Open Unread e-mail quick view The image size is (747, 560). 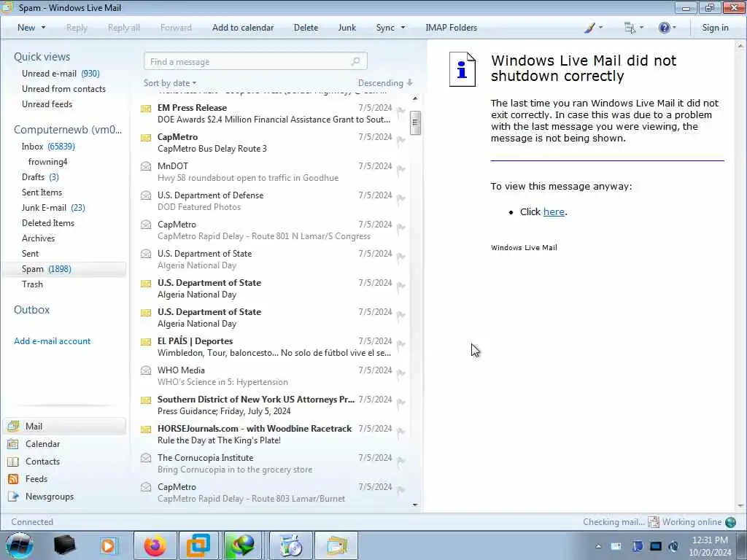click(61, 74)
